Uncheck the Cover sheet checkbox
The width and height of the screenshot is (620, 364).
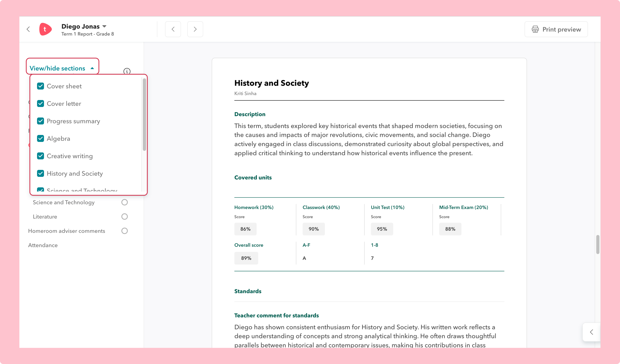[40, 86]
